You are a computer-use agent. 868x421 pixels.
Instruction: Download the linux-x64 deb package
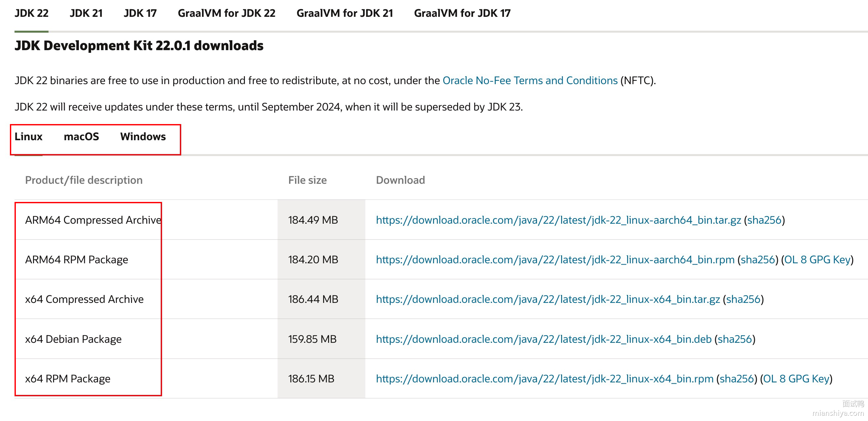543,339
